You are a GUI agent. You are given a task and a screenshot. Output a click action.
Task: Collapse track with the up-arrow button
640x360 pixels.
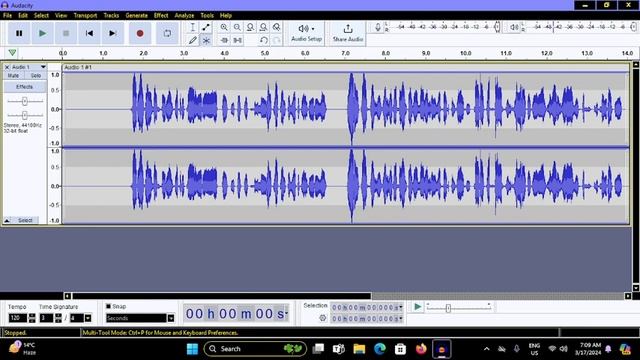point(7,220)
